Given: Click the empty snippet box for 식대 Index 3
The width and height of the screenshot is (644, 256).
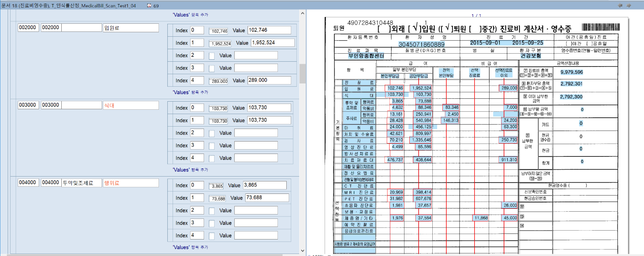Looking at the screenshot, I should pos(212,146).
